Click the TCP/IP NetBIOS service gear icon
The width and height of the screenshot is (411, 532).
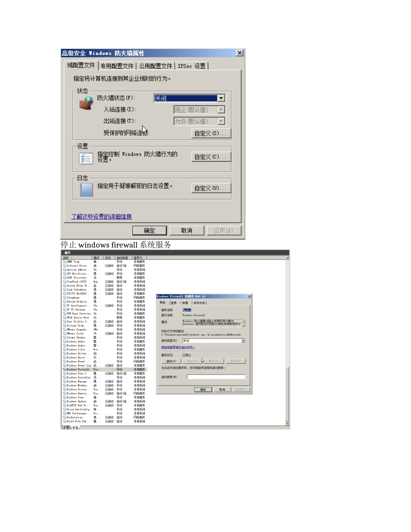64,294
